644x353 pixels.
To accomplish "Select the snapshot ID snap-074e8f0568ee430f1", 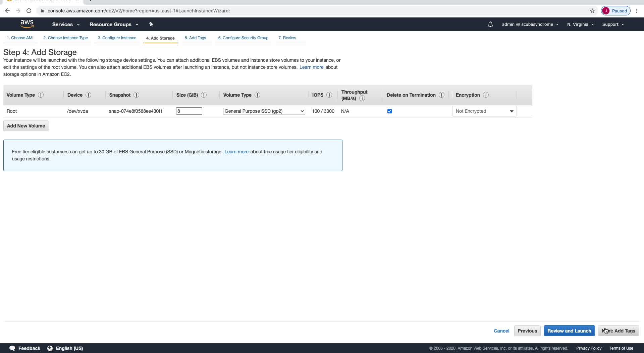I will point(136,111).
